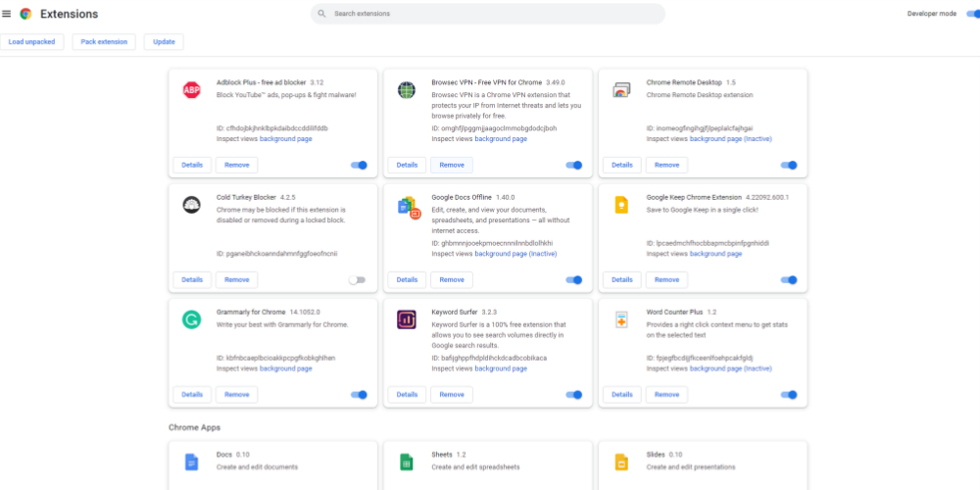The width and height of the screenshot is (980, 490).
Task: Open Details for Cold Turkey Blocker
Action: click(192, 280)
